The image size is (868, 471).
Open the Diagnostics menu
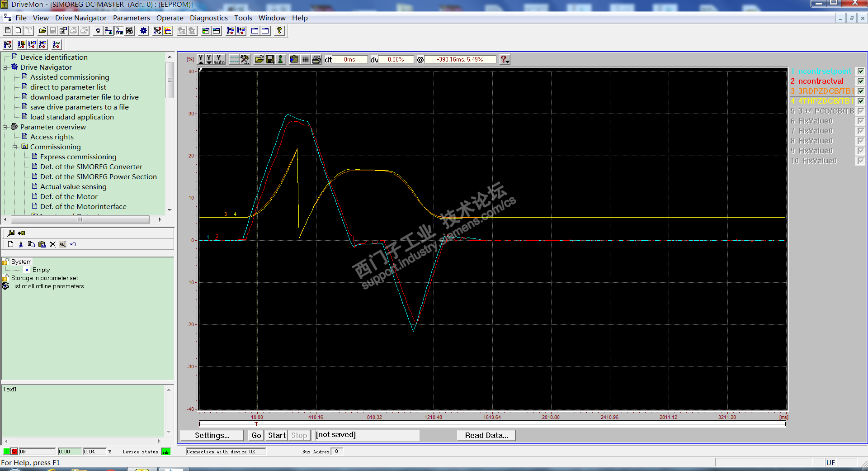click(208, 18)
